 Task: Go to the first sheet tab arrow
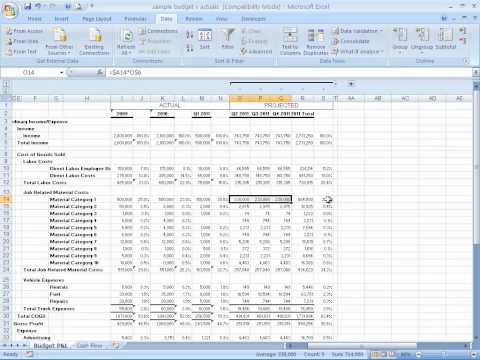point(4,346)
